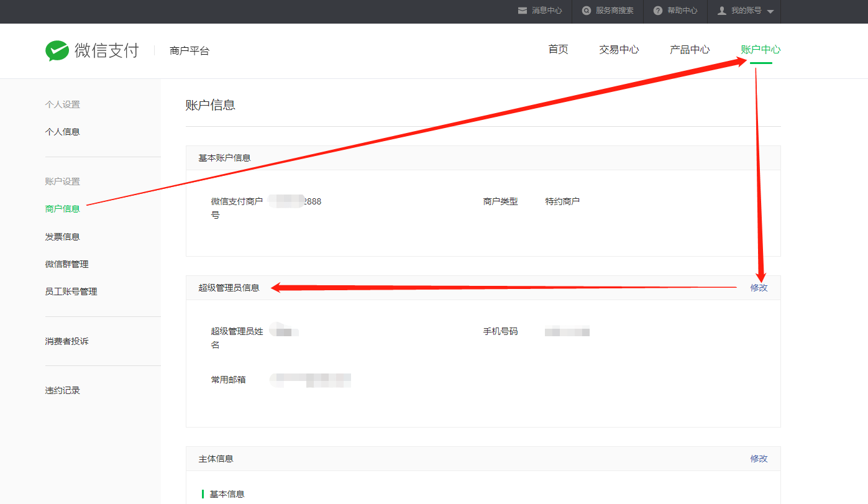Click the merchant number ending in 2888
Viewport: 868px width, 504px height.
point(296,201)
